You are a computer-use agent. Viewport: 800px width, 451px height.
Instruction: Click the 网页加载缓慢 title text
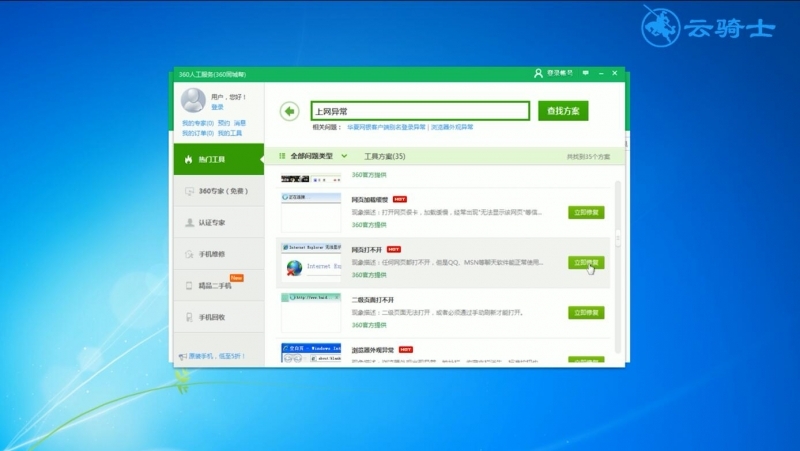pos(370,199)
